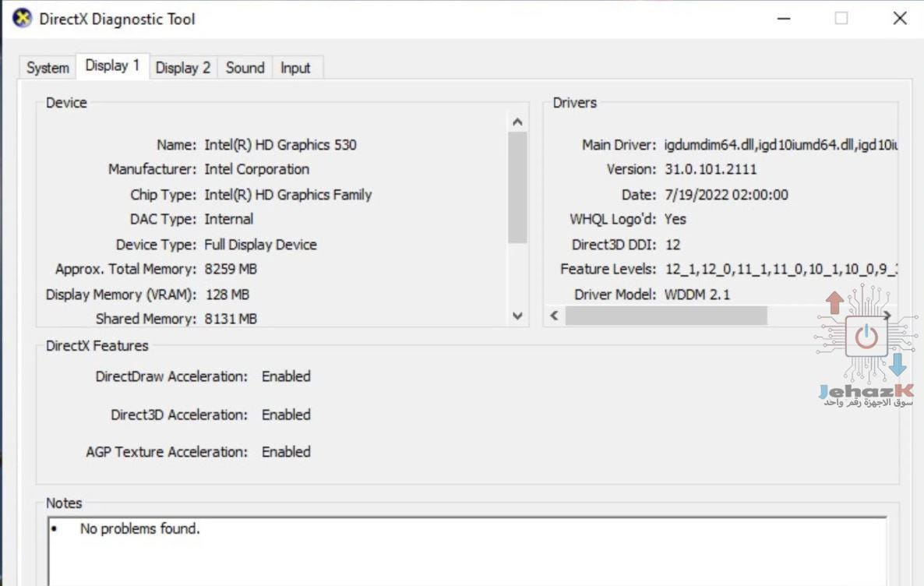Click the driver version '31.0.101.2111'
Image resolution: width=924 pixels, height=586 pixels.
pyautogui.click(x=710, y=169)
